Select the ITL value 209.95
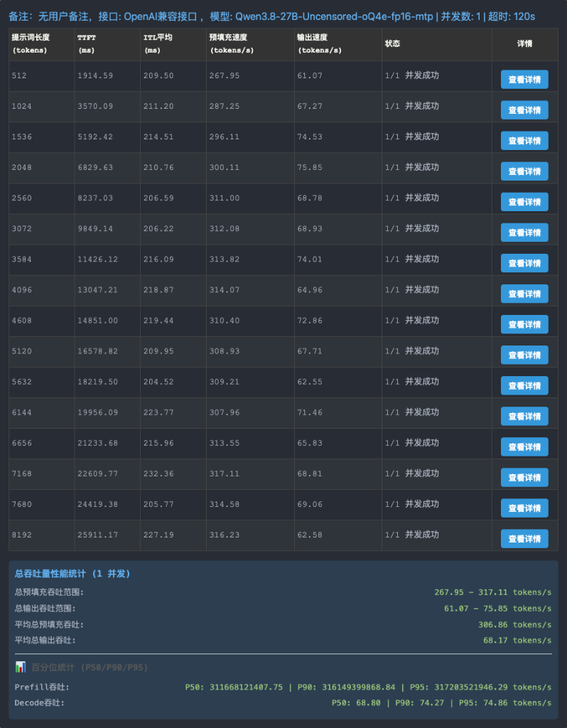Viewport: 567px width, 728px height. click(158, 351)
